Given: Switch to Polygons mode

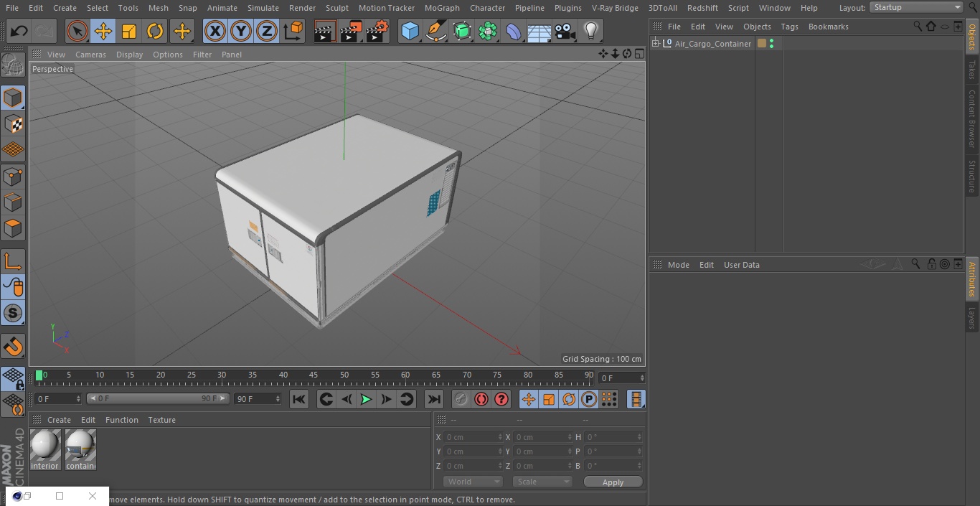Looking at the screenshot, I should point(13,228).
